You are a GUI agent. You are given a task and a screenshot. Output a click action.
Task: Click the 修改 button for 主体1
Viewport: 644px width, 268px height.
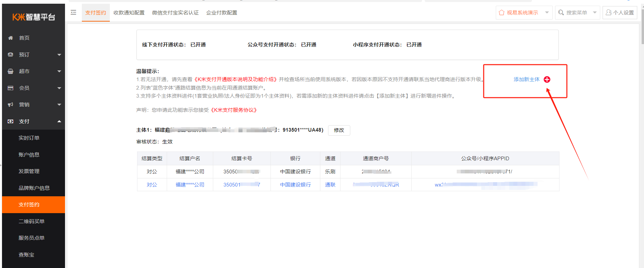(x=339, y=130)
